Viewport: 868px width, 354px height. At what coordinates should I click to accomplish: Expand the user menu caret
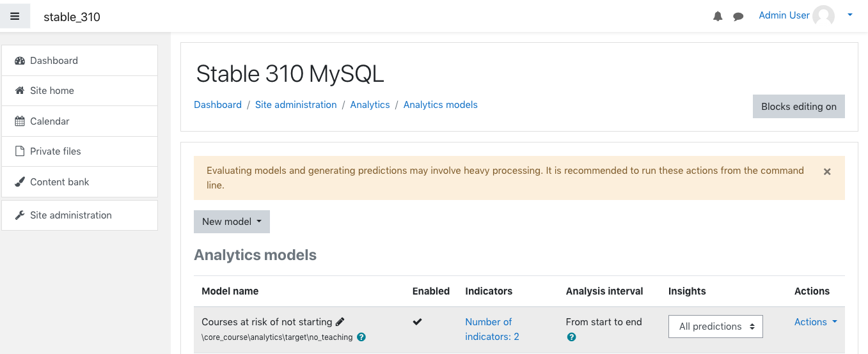(x=850, y=15)
